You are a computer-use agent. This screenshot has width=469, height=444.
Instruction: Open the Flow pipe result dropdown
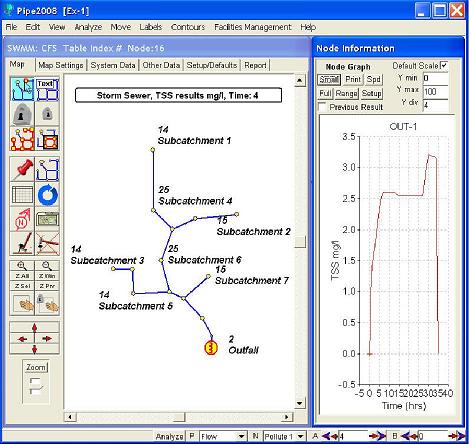(x=222, y=436)
